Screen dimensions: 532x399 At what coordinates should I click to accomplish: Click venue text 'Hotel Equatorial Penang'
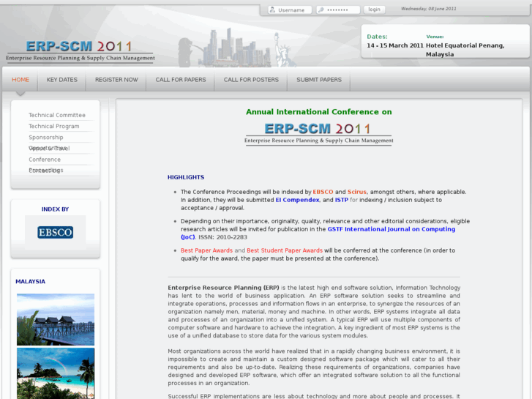pos(465,45)
